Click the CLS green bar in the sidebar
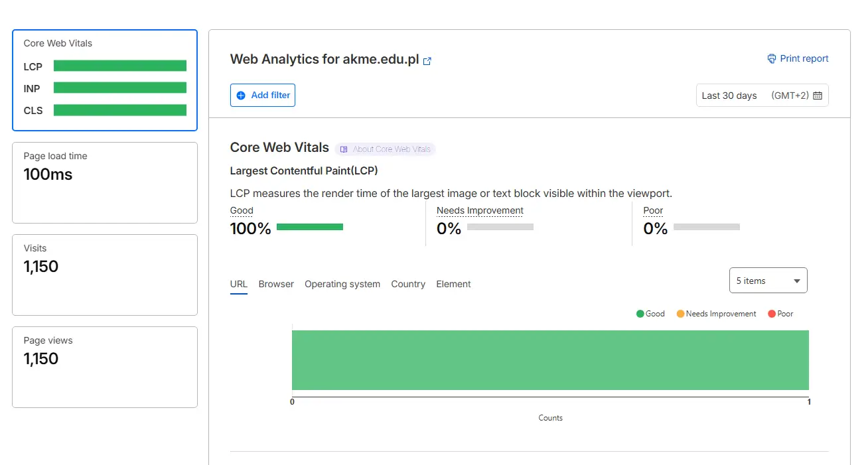The width and height of the screenshot is (868, 465). [x=120, y=110]
